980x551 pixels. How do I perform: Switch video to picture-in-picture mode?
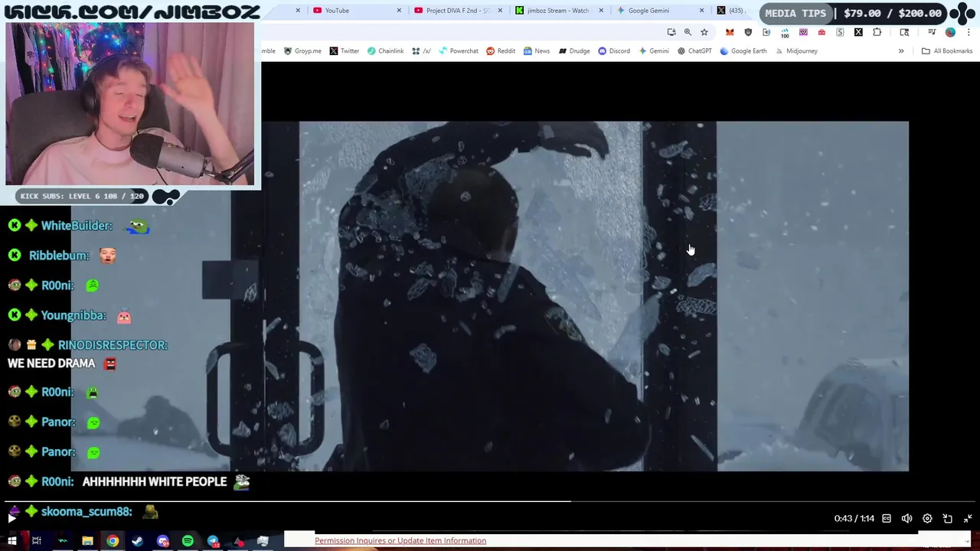(947, 518)
